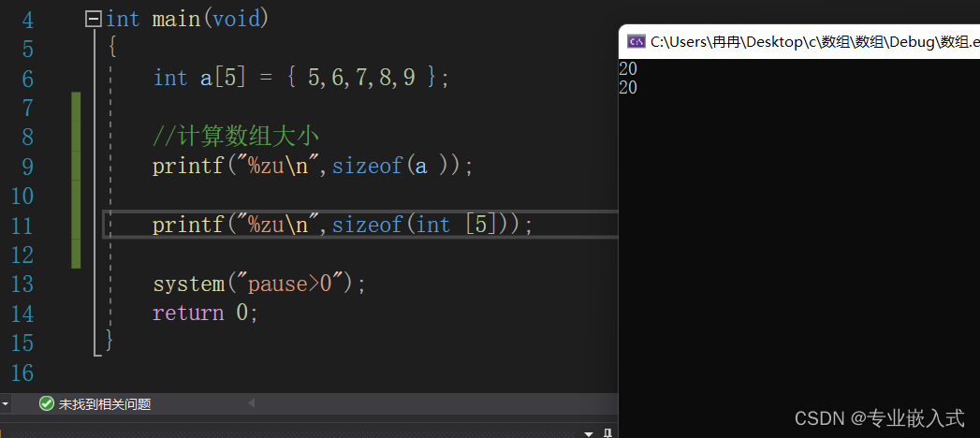Click the system("pause>0") statement
The width and height of the screenshot is (980, 438).
tap(259, 284)
